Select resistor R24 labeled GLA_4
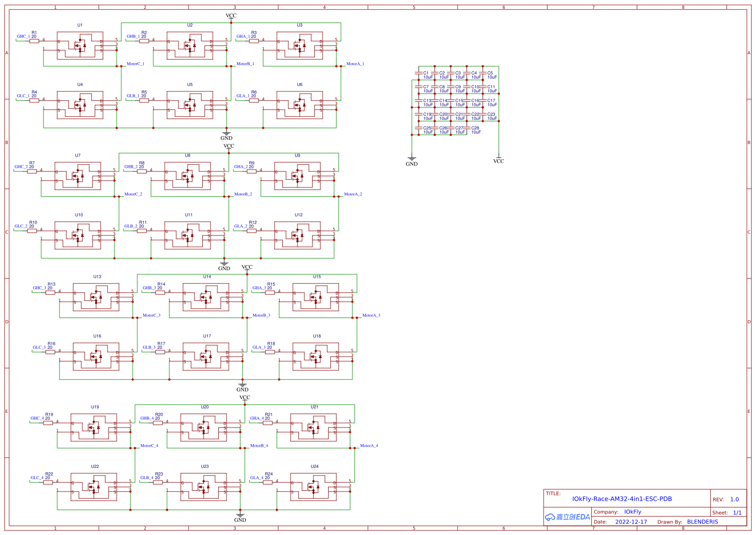Viewport: 756px width, 535px height. click(x=269, y=481)
